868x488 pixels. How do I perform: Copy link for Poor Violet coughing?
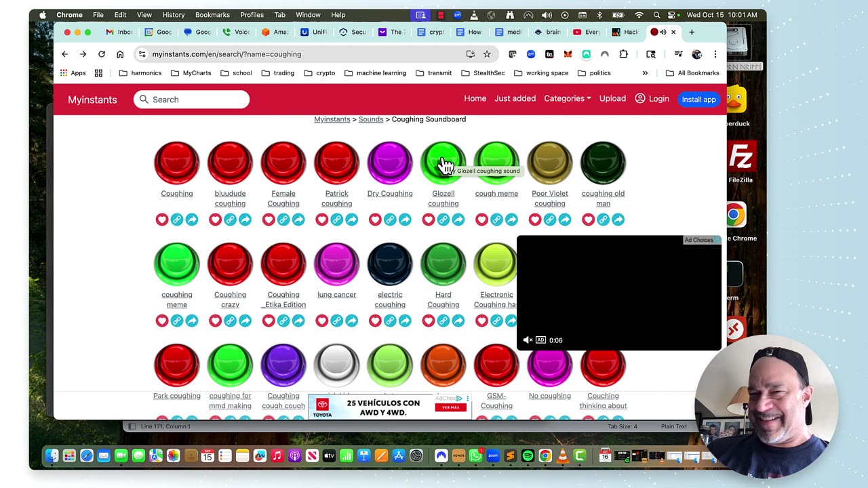coord(550,220)
